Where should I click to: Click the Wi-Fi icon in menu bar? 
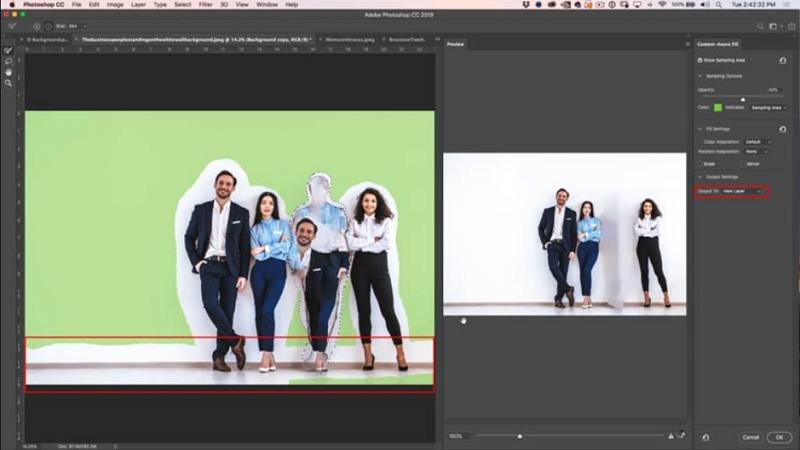click(x=662, y=5)
